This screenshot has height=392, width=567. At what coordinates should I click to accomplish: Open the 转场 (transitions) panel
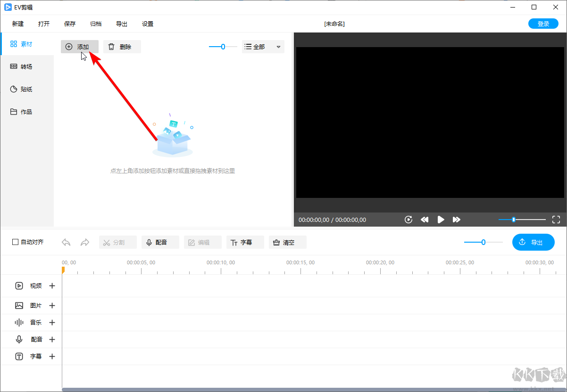pyautogui.click(x=22, y=66)
